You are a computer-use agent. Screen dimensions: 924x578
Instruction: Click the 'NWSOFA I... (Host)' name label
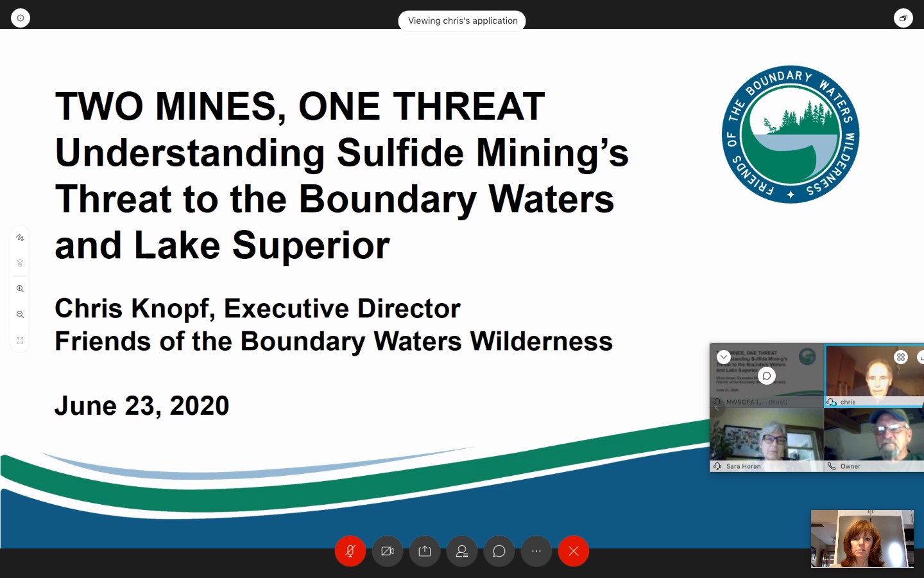click(757, 402)
